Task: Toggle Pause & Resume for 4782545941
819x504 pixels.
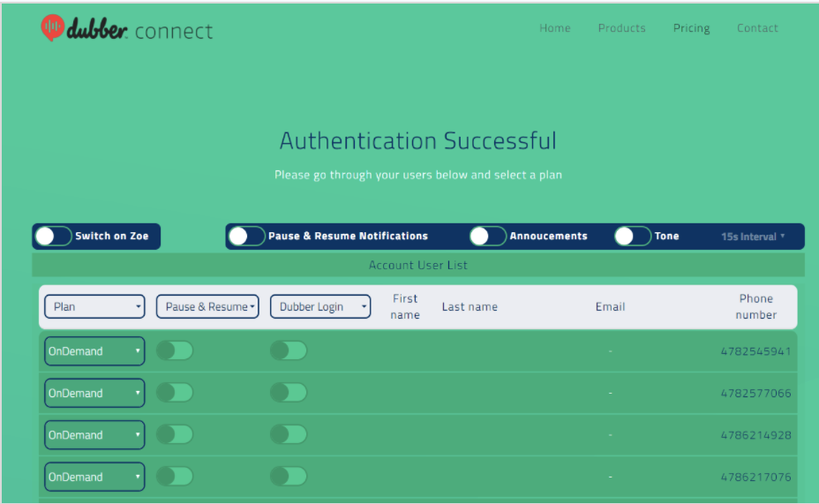Action: pos(175,350)
